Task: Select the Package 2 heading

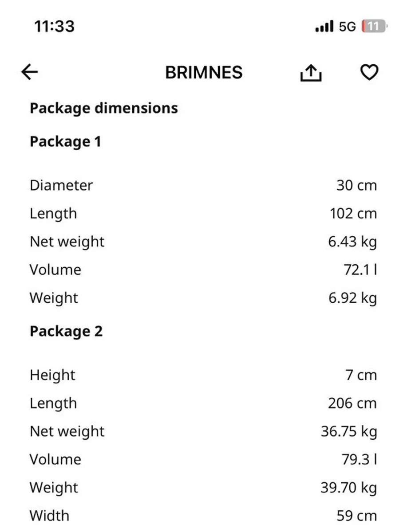Action: click(x=66, y=332)
